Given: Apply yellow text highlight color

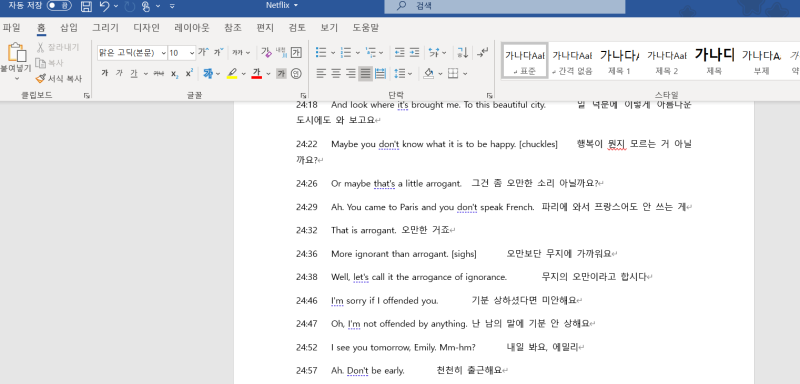Looking at the screenshot, I should click(x=232, y=73).
